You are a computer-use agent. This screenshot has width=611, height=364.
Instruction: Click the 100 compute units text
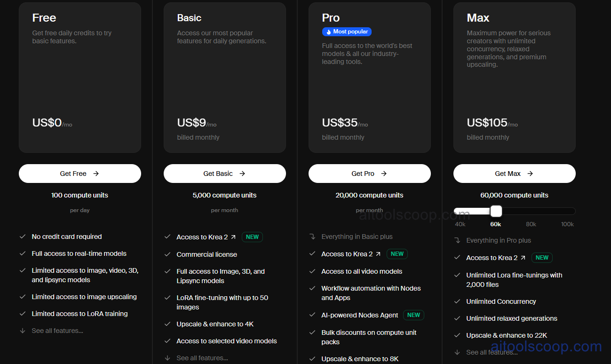pyautogui.click(x=80, y=195)
